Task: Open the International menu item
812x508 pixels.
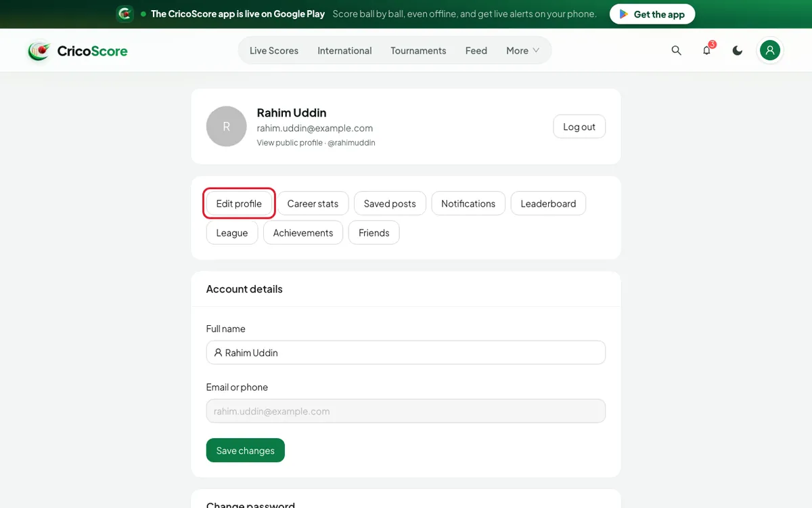Action: click(344, 51)
